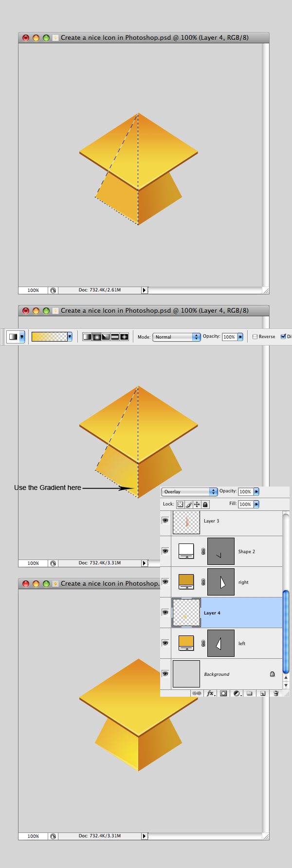Screen dimensions: 292x868
Task: Select the right layer vector mask thumbnail
Action: 221,582
